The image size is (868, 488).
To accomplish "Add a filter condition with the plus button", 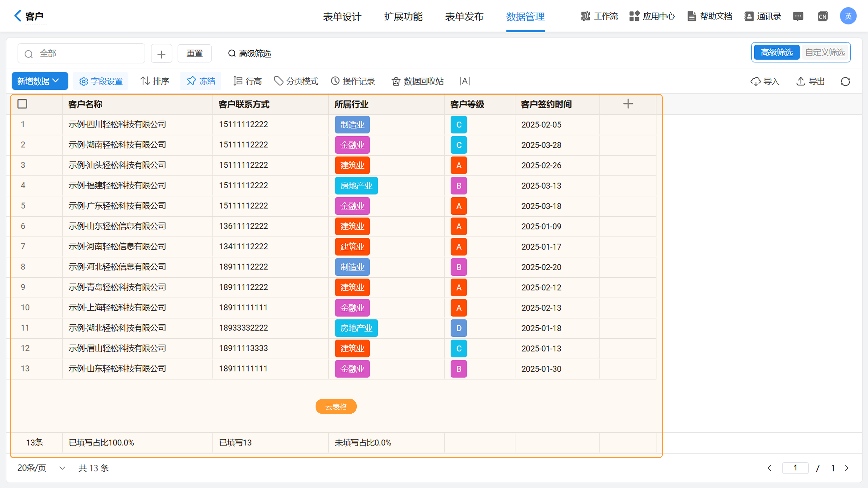I will 161,54.
